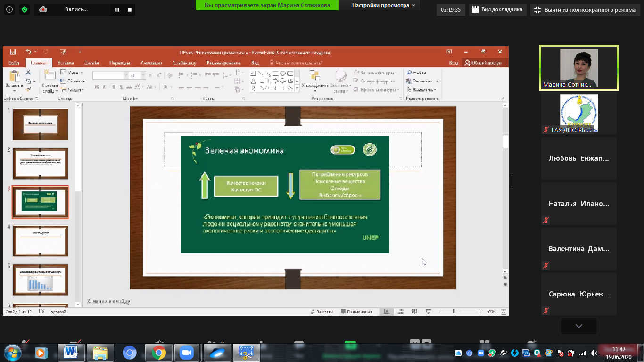Click the zoom slider in PowerPoint's status bar
This screenshot has height=362, width=644.
[x=454, y=312]
